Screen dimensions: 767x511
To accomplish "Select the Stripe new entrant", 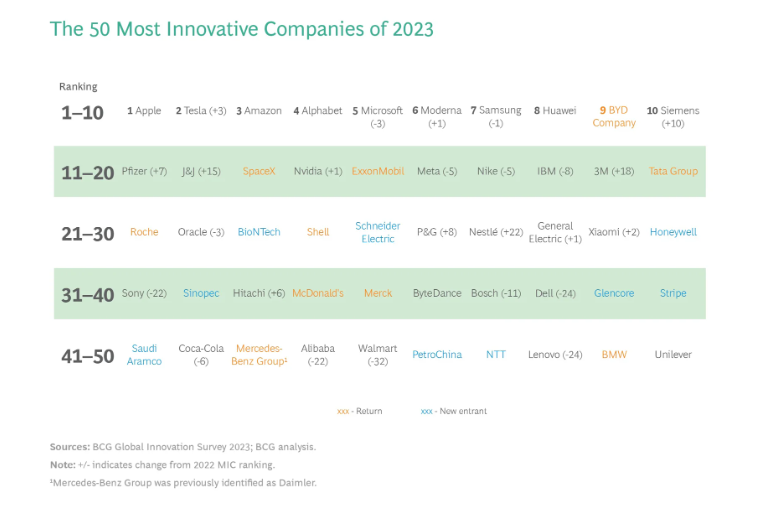I will click(673, 293).
